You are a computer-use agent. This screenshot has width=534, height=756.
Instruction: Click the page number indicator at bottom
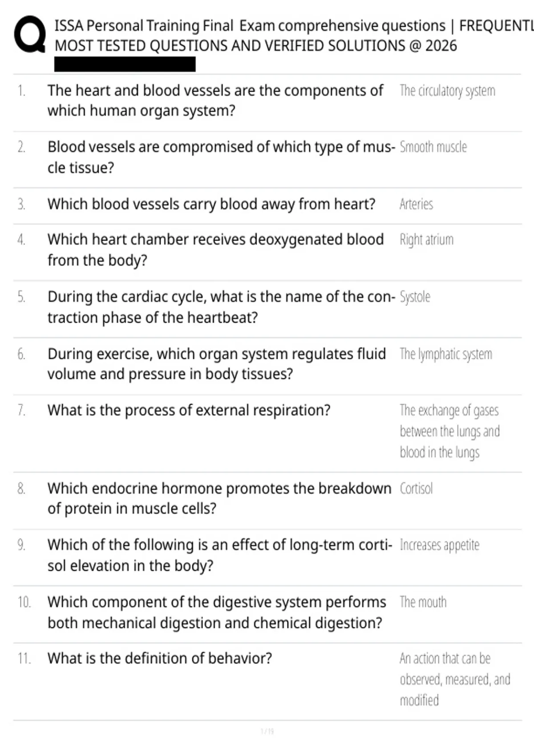click(267, 731)
